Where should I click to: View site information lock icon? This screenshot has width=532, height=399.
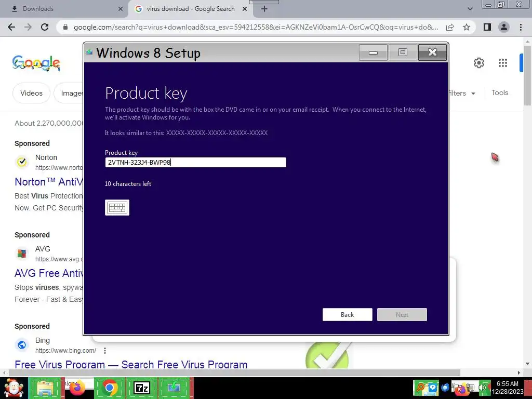[65, 27]
